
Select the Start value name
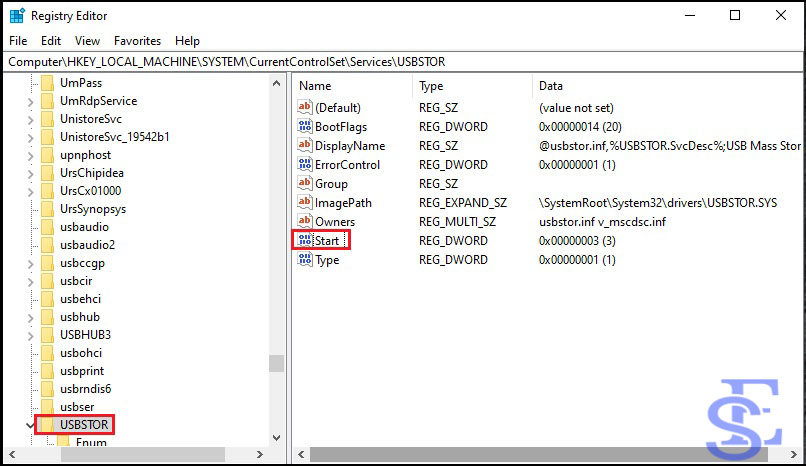point(327,240)
